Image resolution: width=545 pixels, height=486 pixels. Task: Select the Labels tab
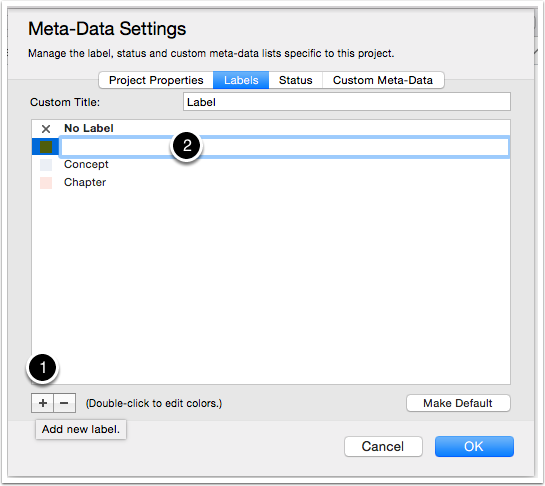click(241, 80)
